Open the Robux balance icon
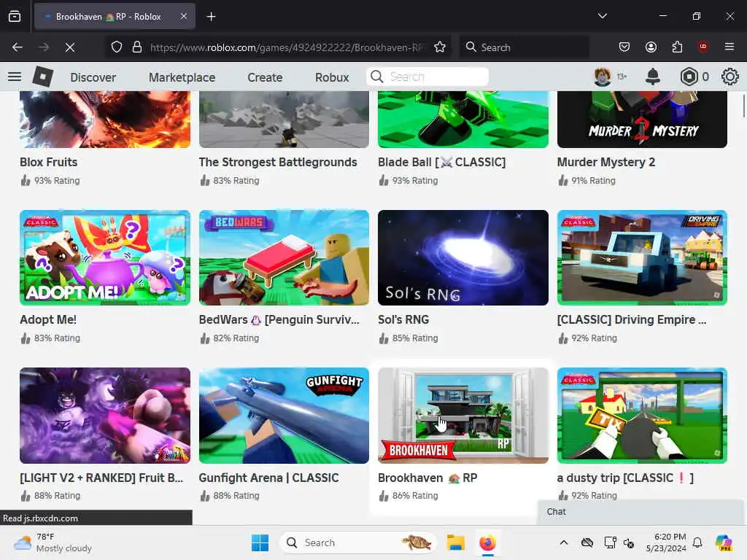 click(x=689, y=77)
